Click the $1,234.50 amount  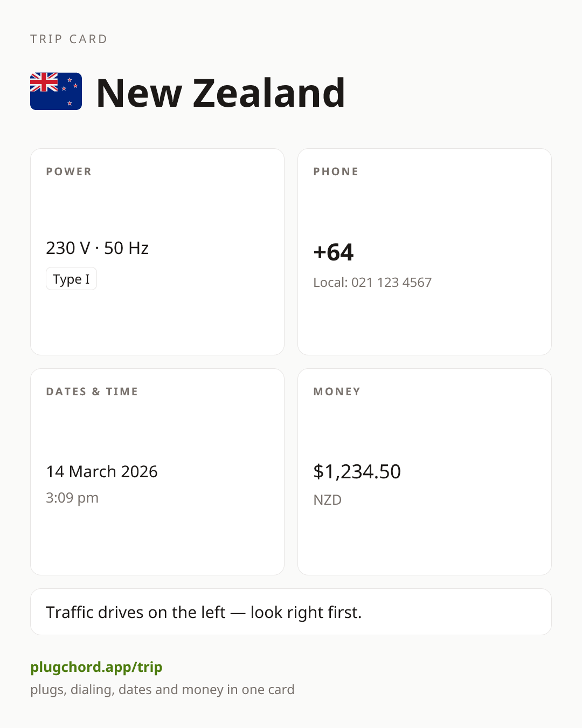(357, 472)
